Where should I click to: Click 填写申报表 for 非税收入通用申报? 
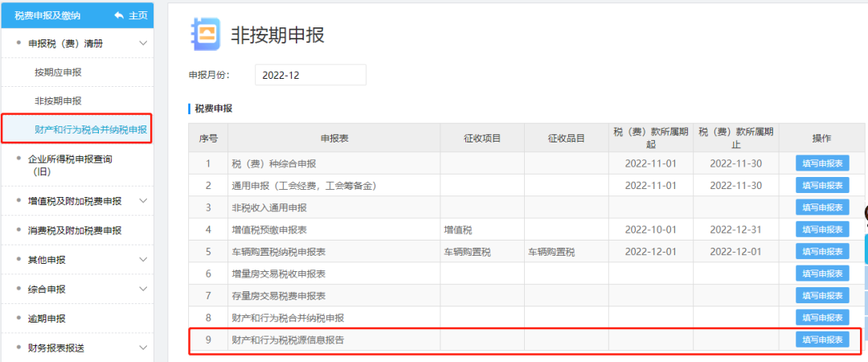pos(822,208)
